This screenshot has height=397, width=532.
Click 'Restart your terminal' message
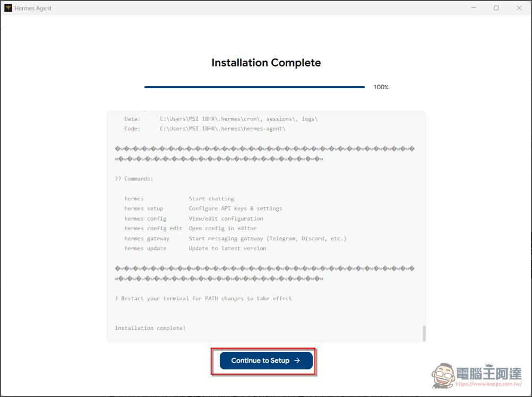(203, 298)
